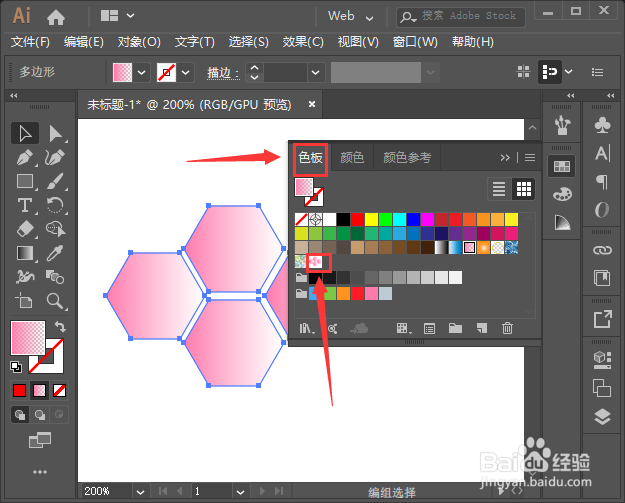The width and height of the screenshot is (625, 503).
Task: Switch swatches to list view
Action: point(499,189)
